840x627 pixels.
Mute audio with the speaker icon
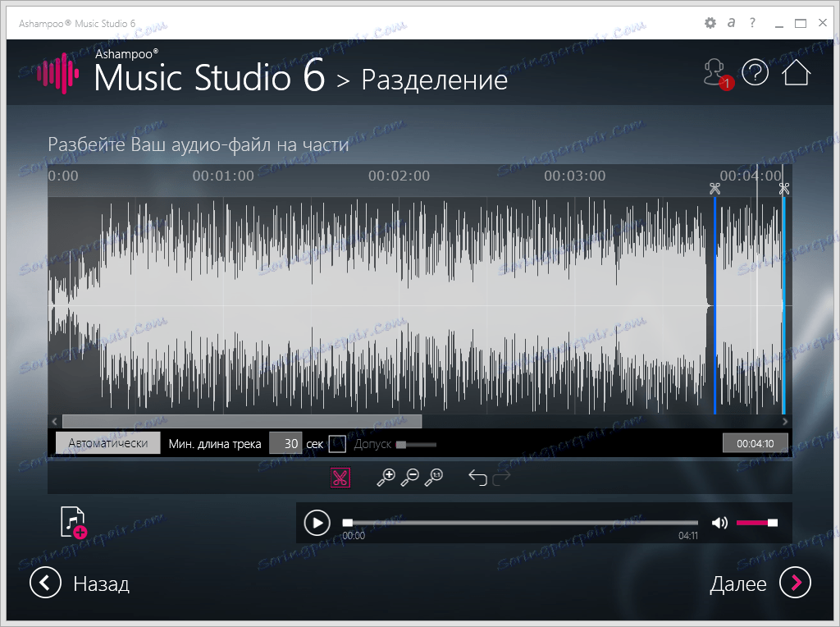719,523
